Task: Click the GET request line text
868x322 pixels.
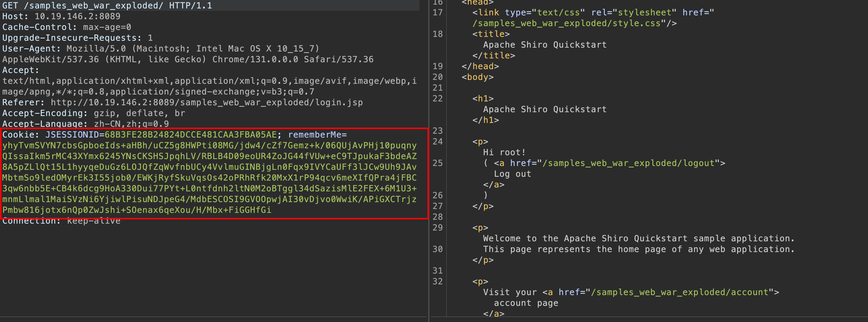Action: tap(107, 5)
